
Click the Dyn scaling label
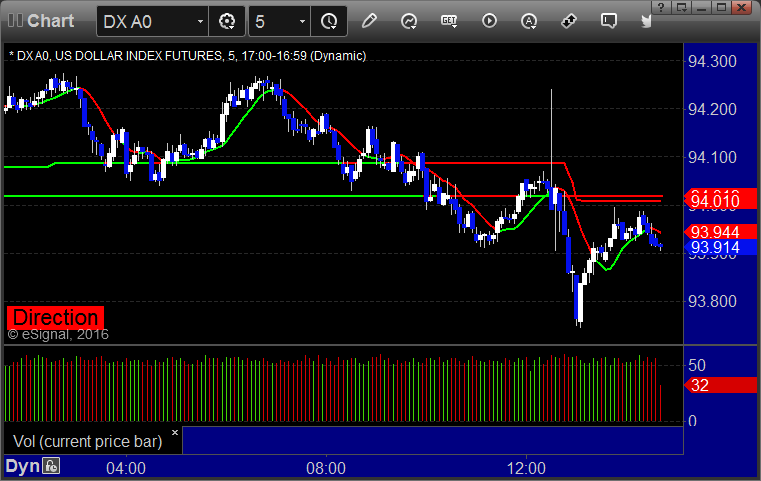tap(22, 466)
